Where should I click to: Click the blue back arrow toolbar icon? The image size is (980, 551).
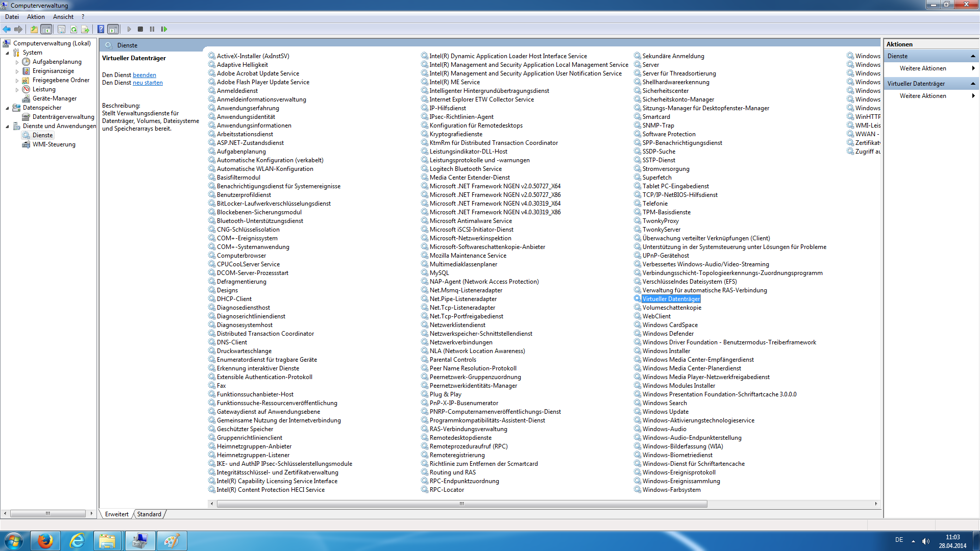point(7,29)
